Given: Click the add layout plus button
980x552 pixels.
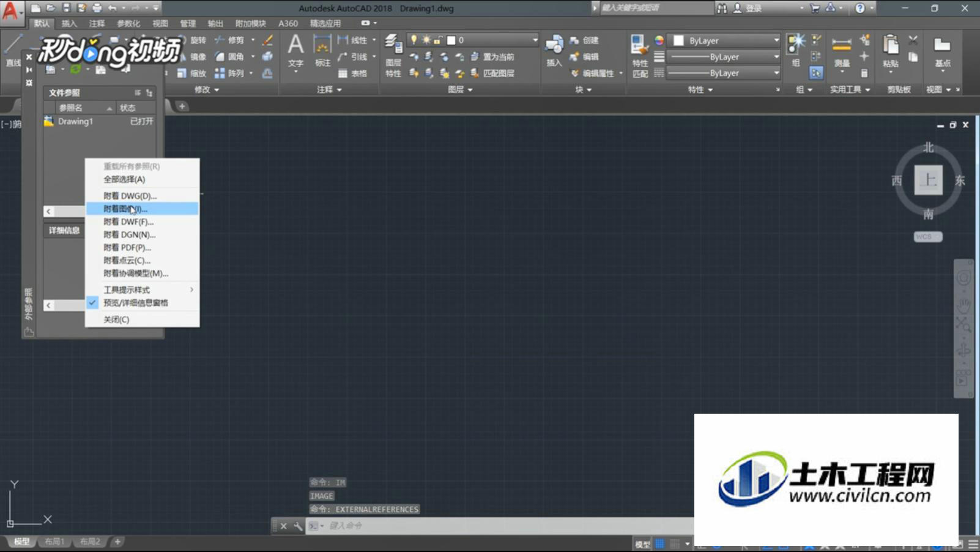Looking at the screenshot, I should 117,542.
